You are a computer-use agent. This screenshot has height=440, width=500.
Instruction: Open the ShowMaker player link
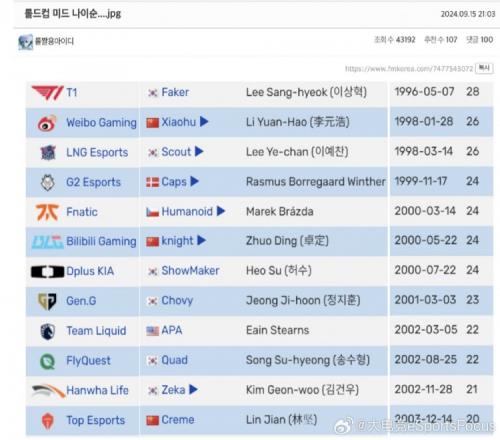click(x=190, y=270)
